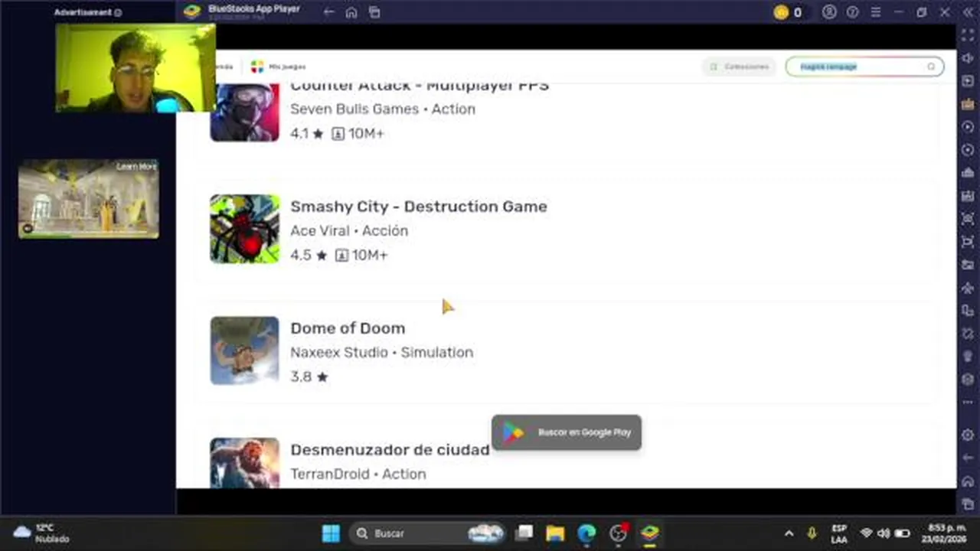Open the multi-window icon in title bar
980x551 pixels.
click(x=374, y=12)
